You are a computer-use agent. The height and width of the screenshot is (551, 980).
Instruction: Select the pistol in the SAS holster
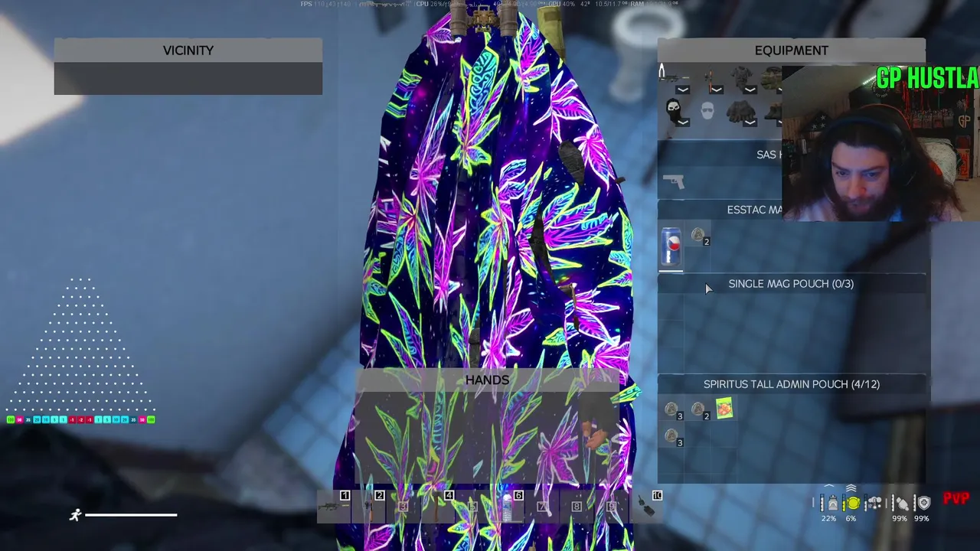click(674, 181)
